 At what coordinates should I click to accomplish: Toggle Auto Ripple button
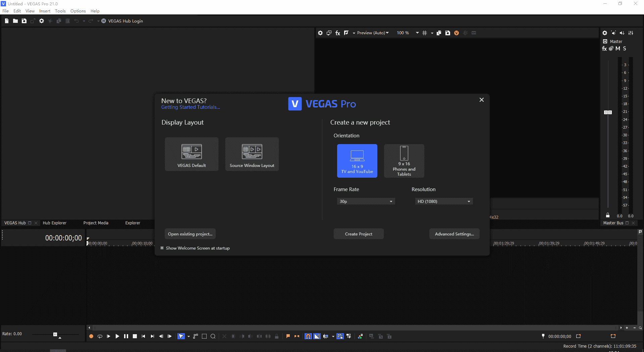point(326,336)
